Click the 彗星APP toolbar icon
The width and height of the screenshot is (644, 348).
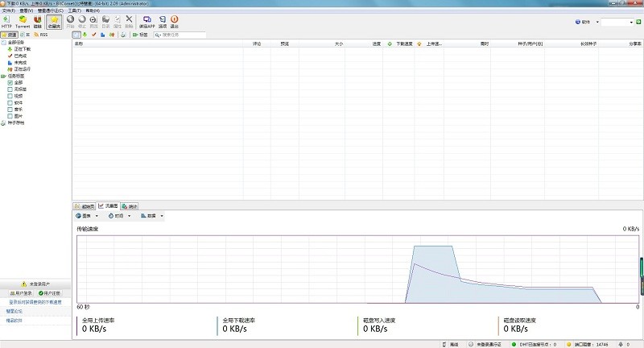(147, 20)
